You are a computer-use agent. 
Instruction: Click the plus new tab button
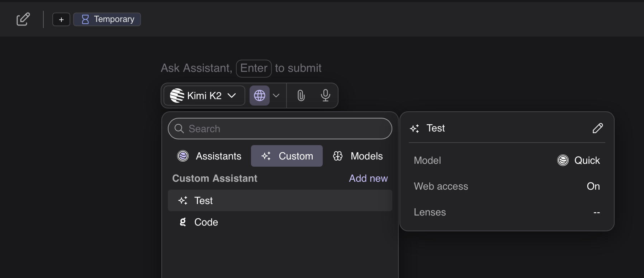[x=61, y=19]
